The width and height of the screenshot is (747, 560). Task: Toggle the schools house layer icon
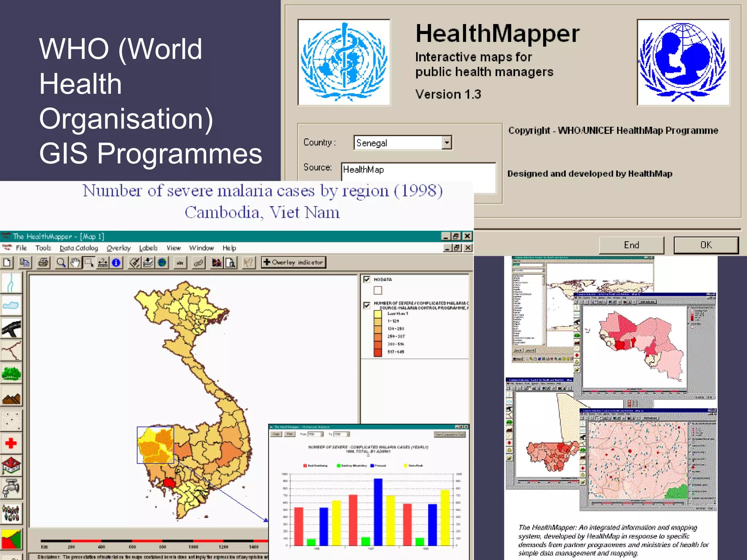pos(11,466)
